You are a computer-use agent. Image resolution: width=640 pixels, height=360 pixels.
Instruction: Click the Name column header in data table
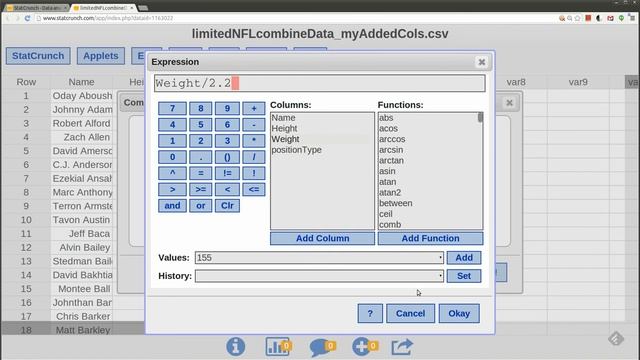tap(81, 82)
